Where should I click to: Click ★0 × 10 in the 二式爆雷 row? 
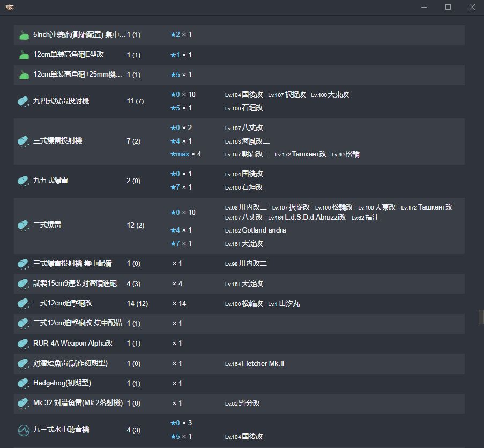pos(183,212)
